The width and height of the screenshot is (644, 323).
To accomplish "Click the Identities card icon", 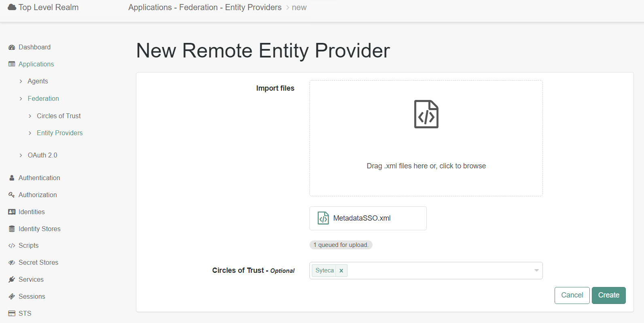I will click(x=12, y=212).
